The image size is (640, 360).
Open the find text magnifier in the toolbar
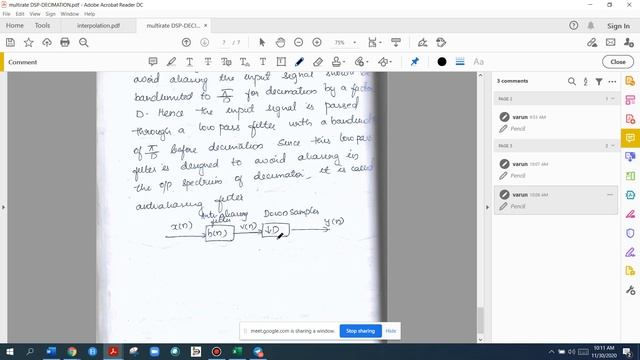tap(84, 42)
